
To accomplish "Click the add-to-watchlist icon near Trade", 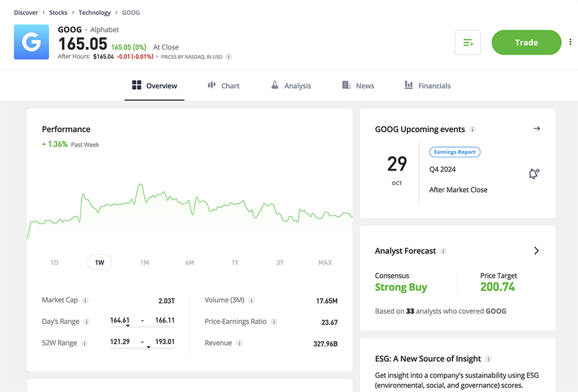I will click(468, 42).
